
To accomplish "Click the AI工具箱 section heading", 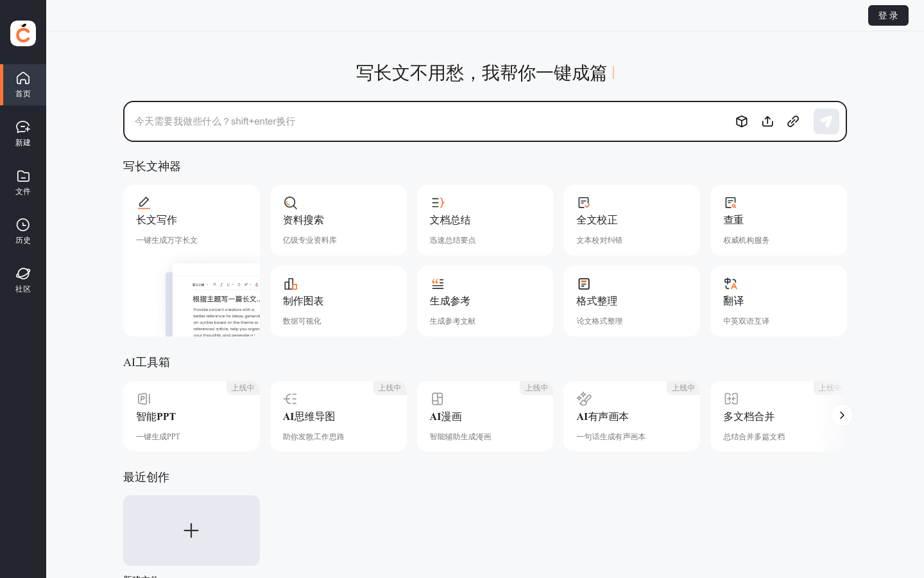I will (x=146, y=362).
